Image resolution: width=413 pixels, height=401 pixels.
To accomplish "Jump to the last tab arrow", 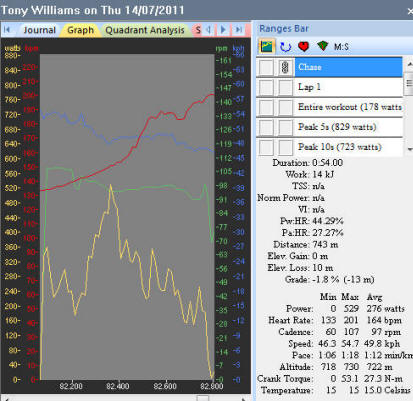I will (238, 30).
